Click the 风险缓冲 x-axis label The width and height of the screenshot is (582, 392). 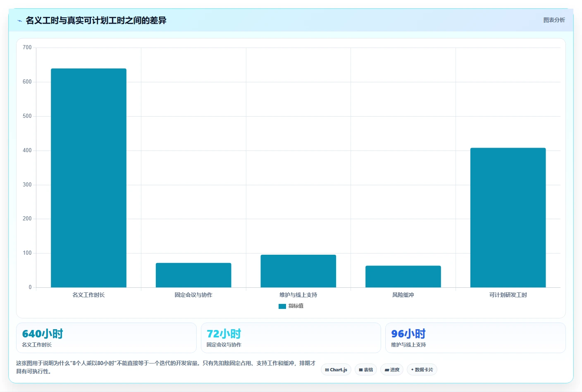tap(403, 295)
